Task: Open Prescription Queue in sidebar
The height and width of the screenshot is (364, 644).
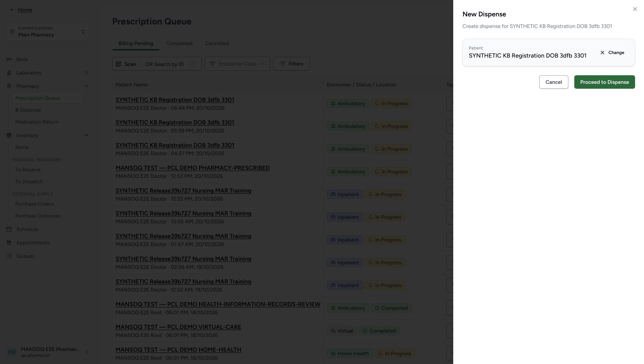Action: [x=48, y=98]
